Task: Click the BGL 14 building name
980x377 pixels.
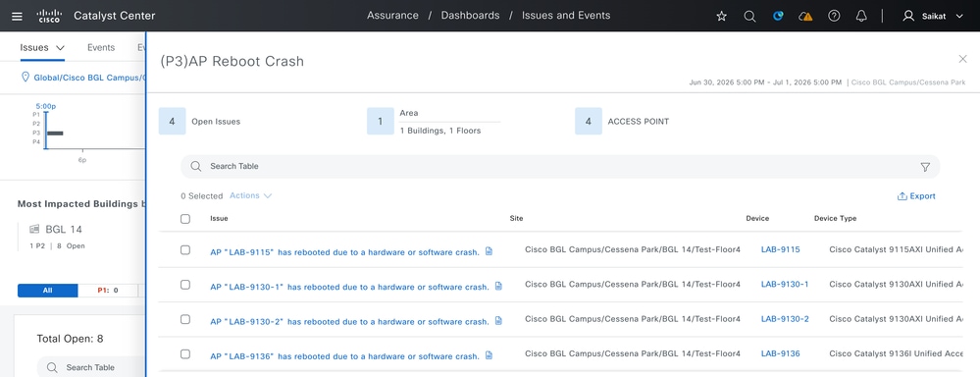Action: [x=64, y=230]
